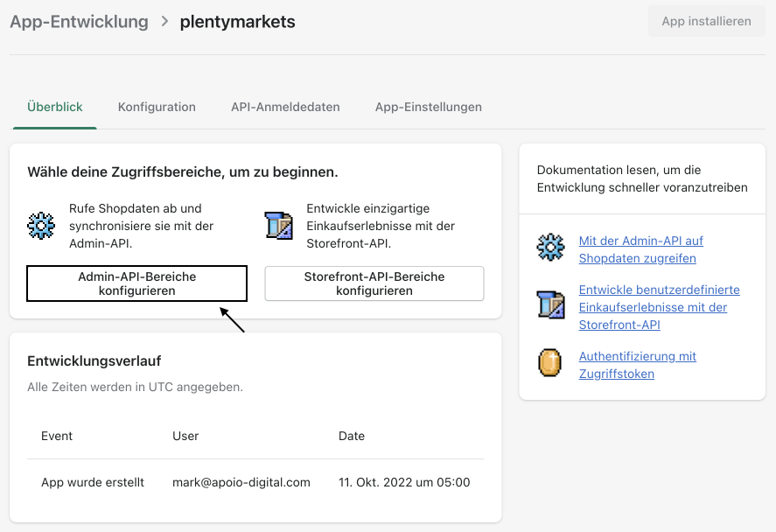Open the API-Anmeldedaten tab
This screenshot has height=532, width=776.
pos(285,107)
